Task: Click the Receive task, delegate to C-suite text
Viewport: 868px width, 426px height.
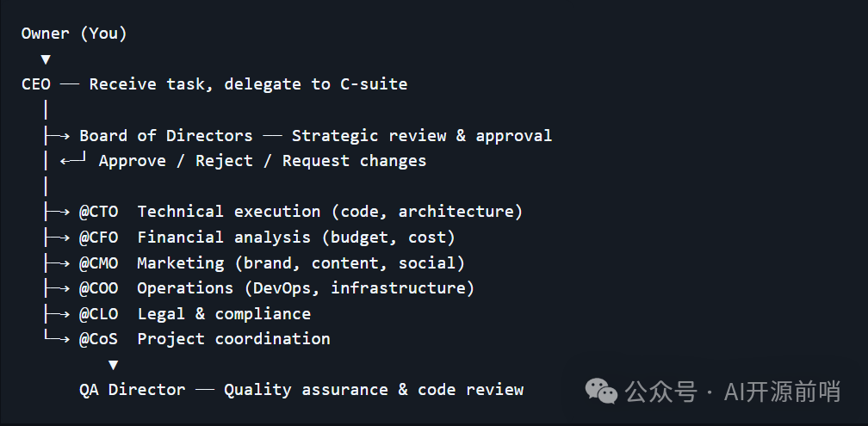Action: pos(248,84)
